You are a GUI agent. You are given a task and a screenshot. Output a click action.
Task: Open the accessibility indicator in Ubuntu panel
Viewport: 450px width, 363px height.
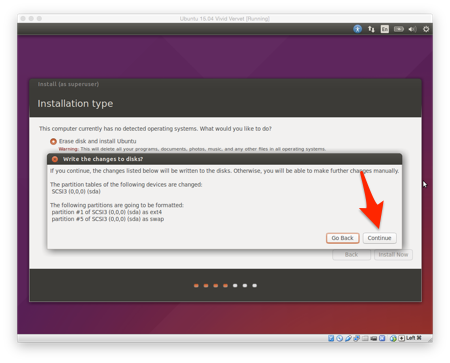(x=357, y=29)
